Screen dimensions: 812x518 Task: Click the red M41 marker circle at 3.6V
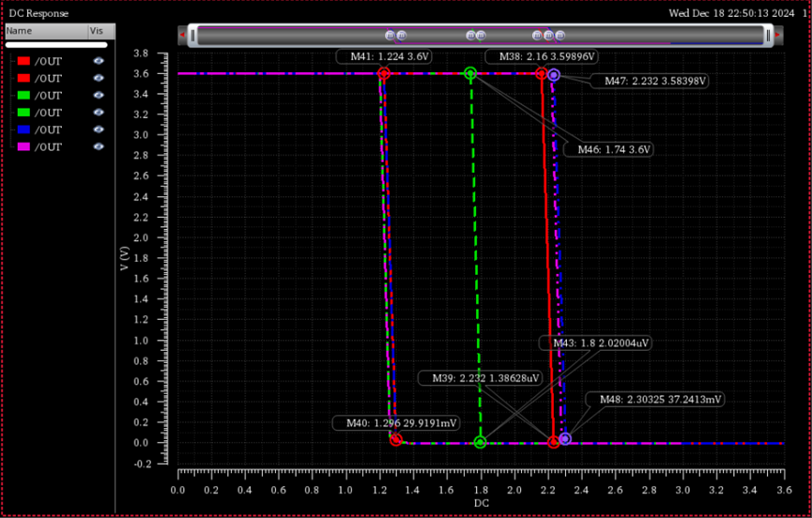click(x=383, y=73)
